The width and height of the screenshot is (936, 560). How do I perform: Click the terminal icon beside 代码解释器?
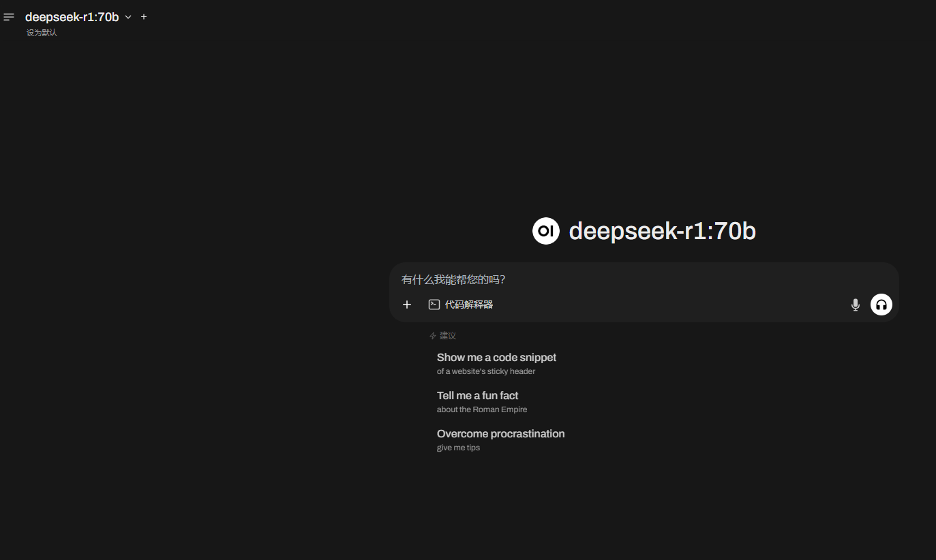click(x=434, y=305)
